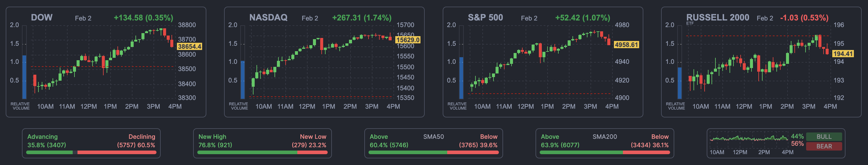This screenshot has height=165, width=868.
Task: Click the bull/bear sentiment mini chart
Action: coord(749,140)
